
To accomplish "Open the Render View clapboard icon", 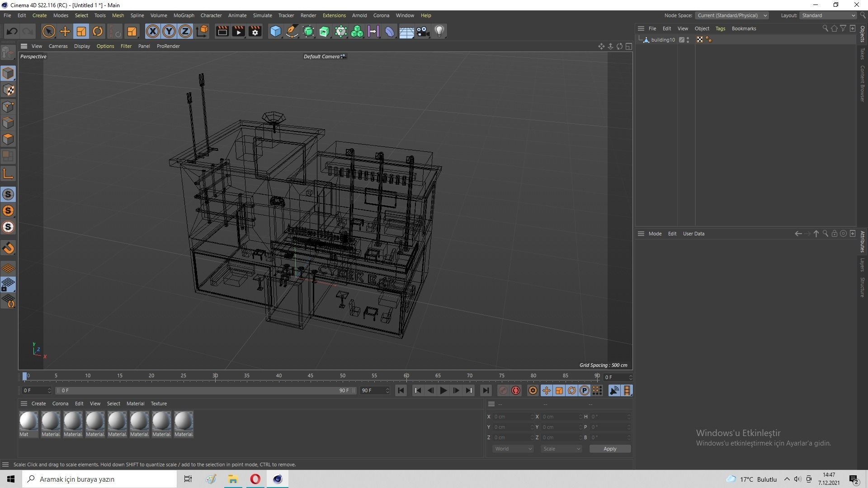I will (x=222, y=31).
